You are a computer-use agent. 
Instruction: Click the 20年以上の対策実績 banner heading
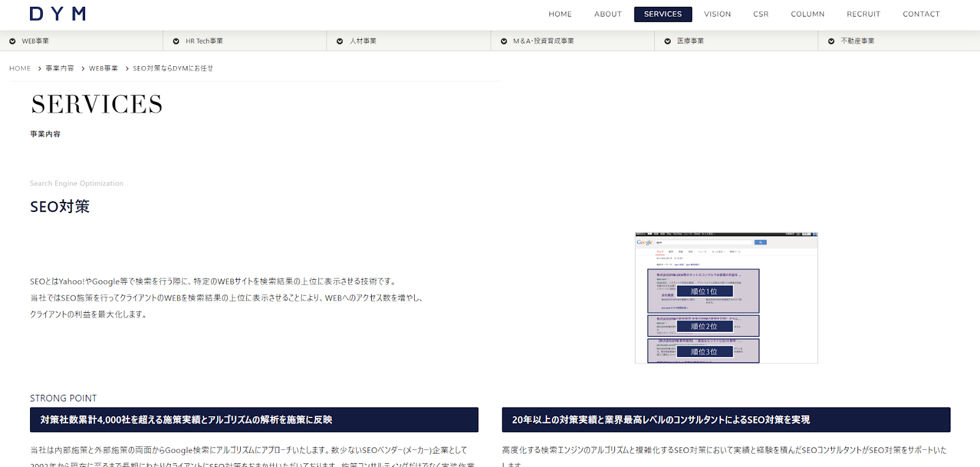pyautogui.click(x=726, y=420)
